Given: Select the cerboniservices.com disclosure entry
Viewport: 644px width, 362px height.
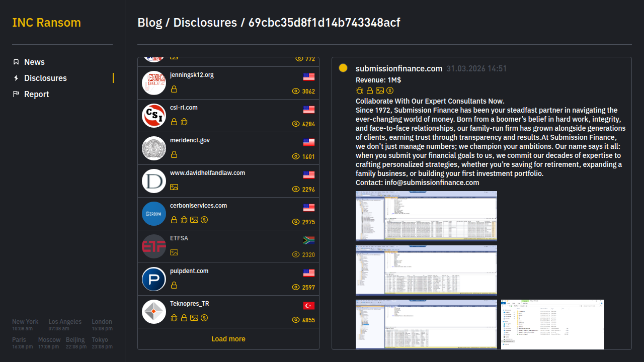Looking at the screenshot, I should [228, 213].
